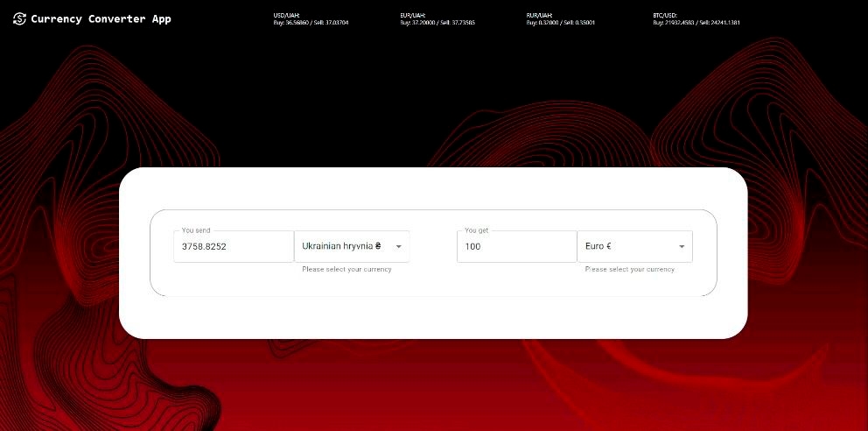Click helper text under Euro dropdown
The image size is (868, 431).
(630, 269)
